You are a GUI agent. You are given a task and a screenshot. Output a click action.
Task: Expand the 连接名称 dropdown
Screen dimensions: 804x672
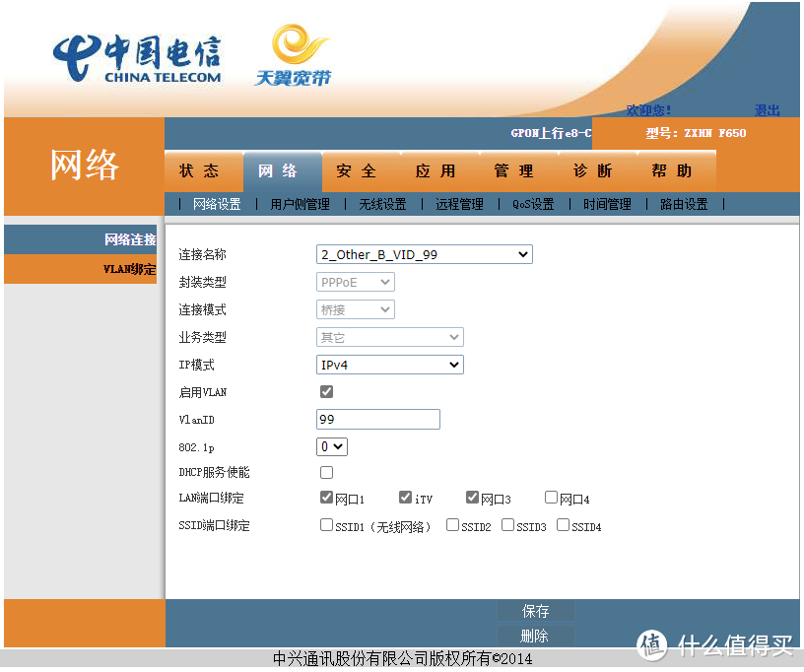coord(425,254)
